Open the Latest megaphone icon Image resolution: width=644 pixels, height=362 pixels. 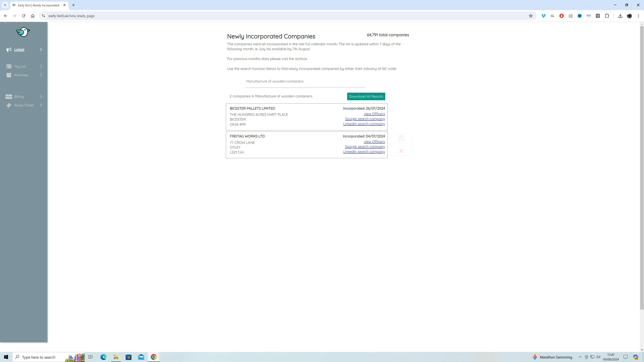point(9,49)
